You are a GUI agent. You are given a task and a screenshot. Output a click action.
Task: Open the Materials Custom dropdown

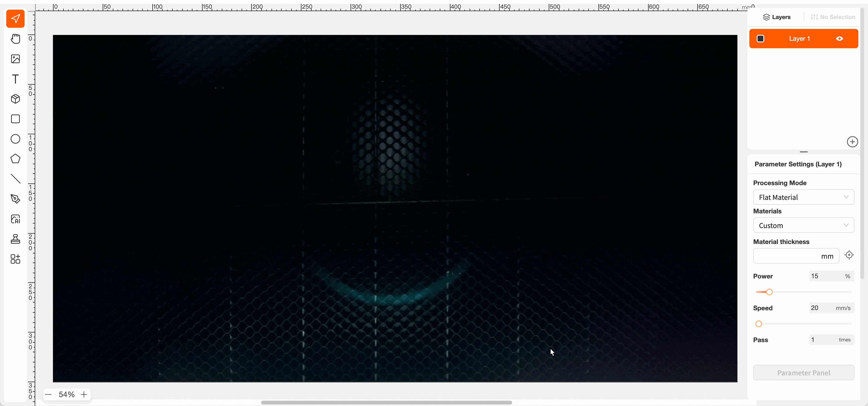pos(803,226)
